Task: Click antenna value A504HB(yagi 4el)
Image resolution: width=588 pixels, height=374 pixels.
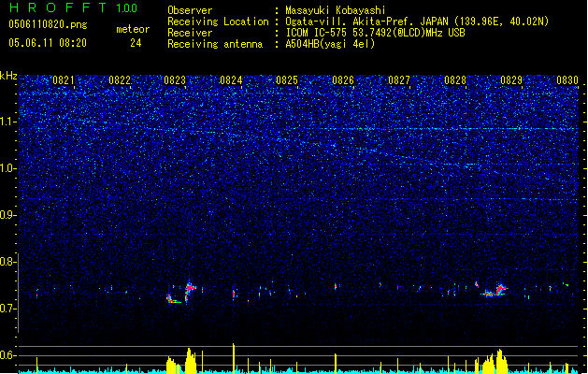Action: 330,44
